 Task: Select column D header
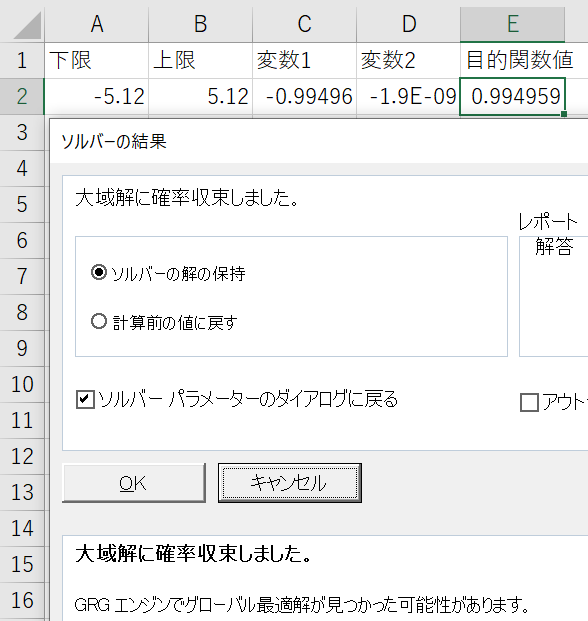point(408,24)
